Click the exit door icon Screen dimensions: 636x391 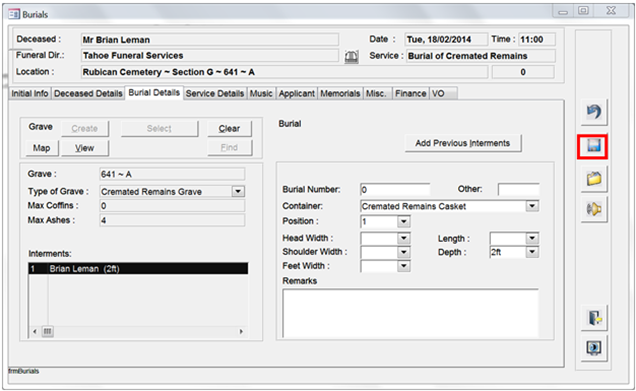point(594,318)
